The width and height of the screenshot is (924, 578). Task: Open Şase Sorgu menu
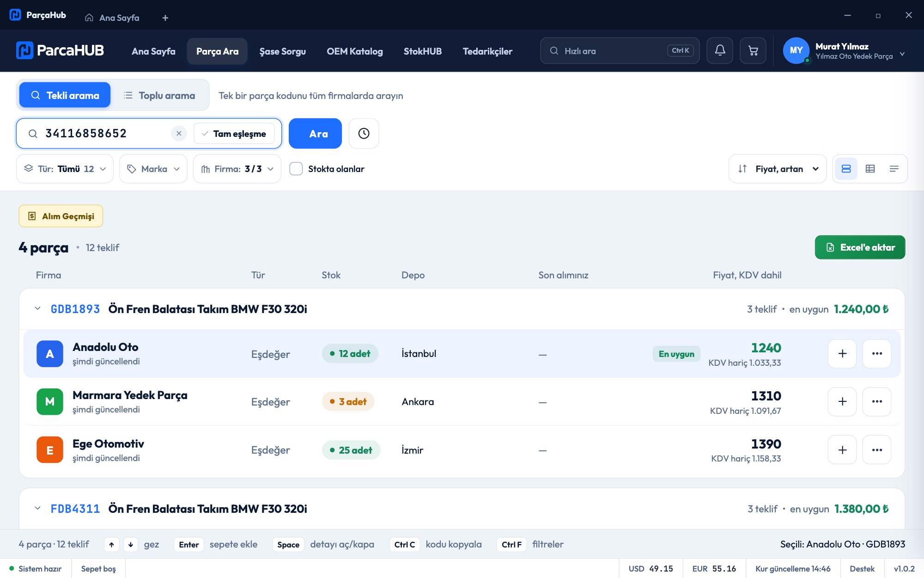(283, 51)
